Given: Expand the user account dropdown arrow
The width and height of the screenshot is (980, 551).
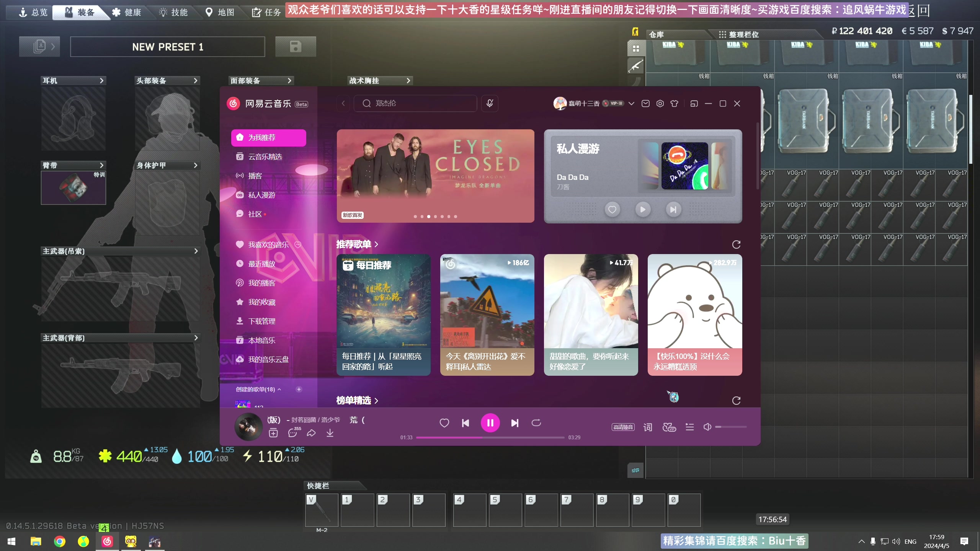Looking at the screenshot, I should (x=631, y=103).
